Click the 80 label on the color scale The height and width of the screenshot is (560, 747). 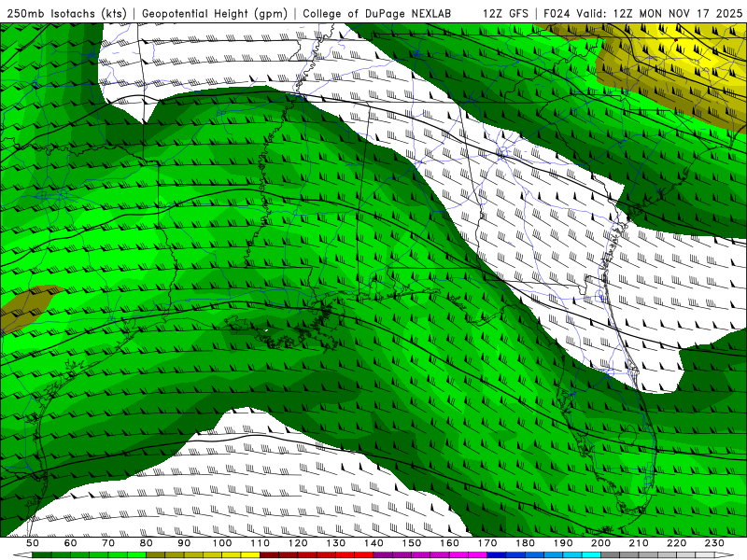tap(146, 543)
